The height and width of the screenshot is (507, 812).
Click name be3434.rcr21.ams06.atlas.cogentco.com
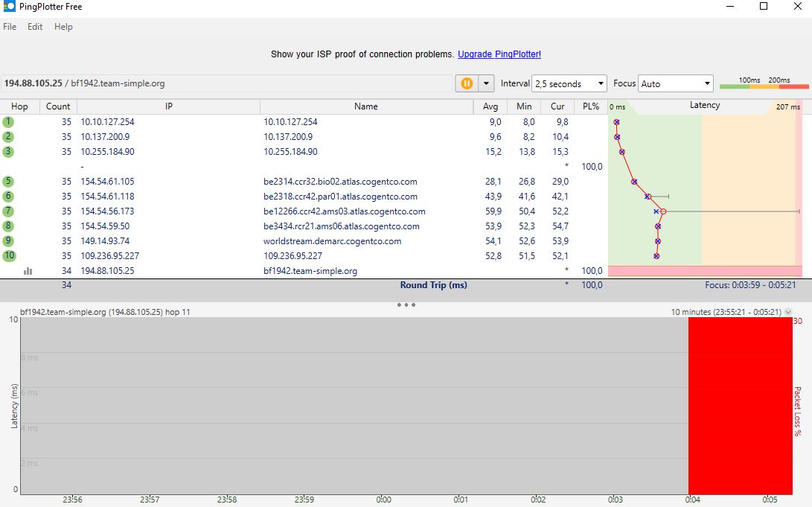(342, 226)
